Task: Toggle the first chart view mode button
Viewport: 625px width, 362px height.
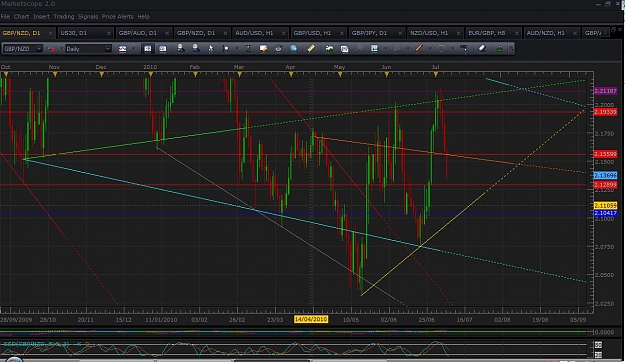Action: 147,49
